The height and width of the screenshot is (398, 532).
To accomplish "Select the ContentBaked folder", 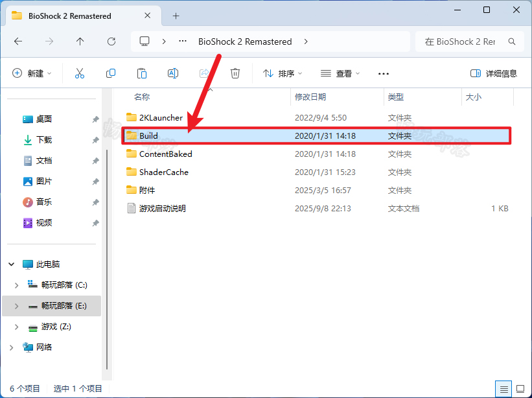I will pos(166,154).
